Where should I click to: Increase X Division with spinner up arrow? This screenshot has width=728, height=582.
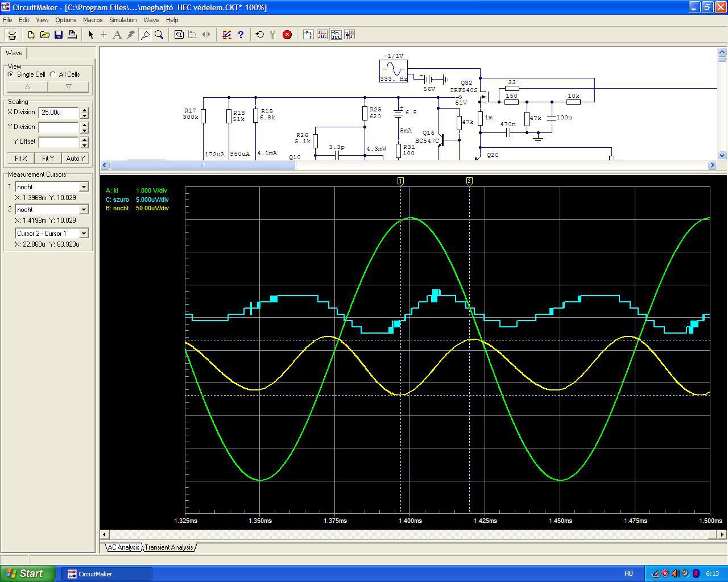(84, 110)
